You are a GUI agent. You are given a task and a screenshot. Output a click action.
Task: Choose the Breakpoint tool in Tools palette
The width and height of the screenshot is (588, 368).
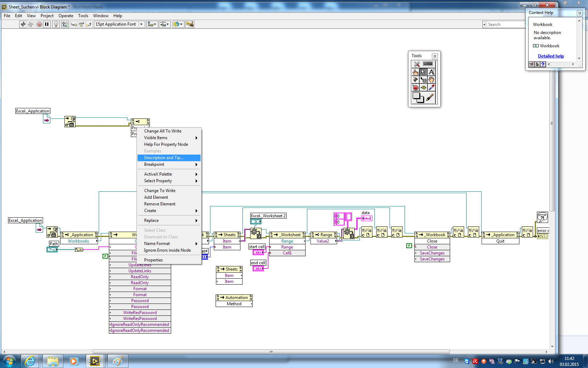(x=415, y=88)
